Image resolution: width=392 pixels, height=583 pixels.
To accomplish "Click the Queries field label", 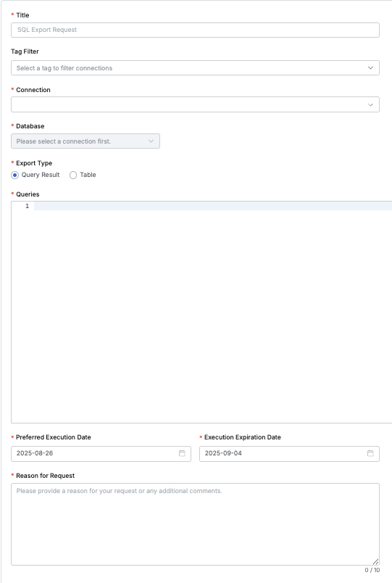I will (28, 194).
